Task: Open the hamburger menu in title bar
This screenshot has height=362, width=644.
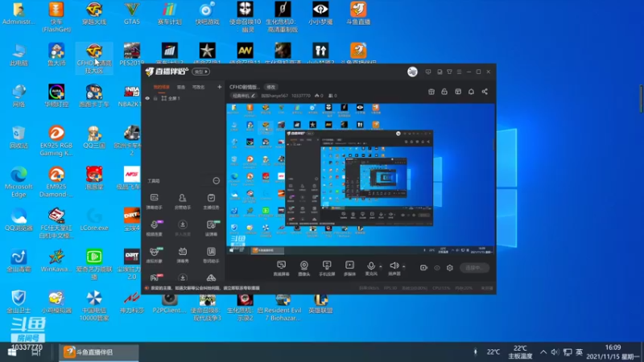Action: [x=459, y=72]
